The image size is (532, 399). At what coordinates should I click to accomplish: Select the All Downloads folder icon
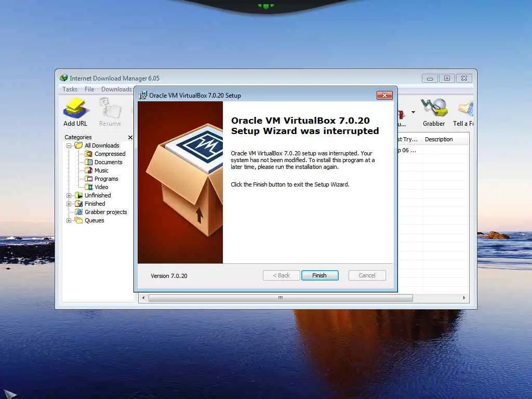click(79, 145)
